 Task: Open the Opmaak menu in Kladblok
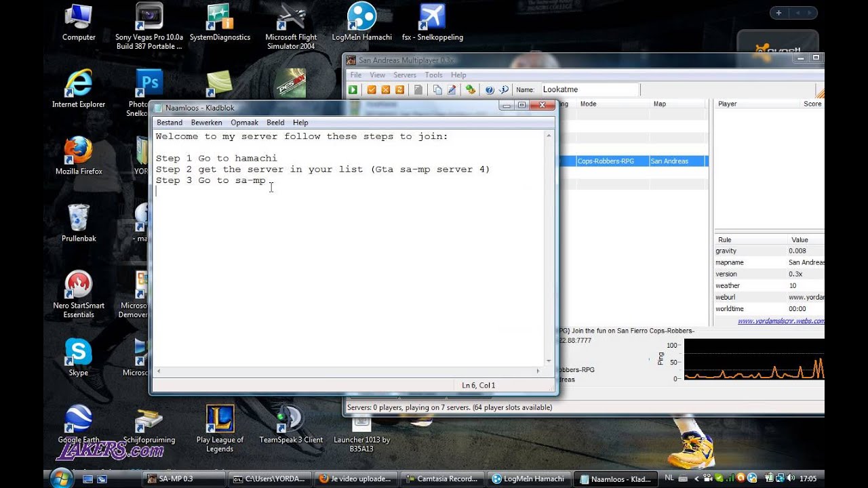point(244,123)
